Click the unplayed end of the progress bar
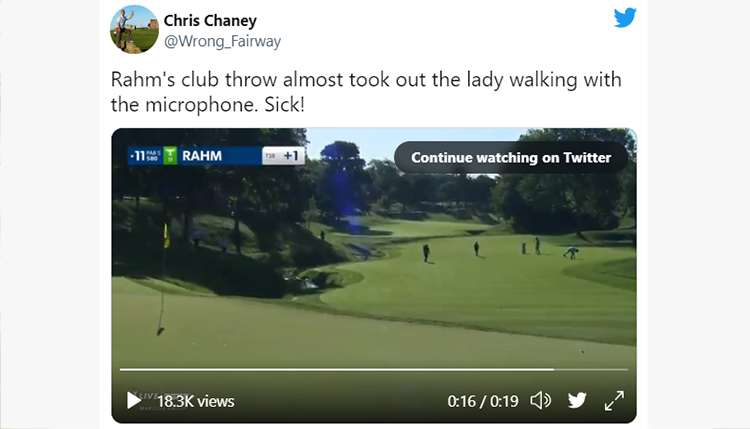750x429 pixels. [591, 369]
